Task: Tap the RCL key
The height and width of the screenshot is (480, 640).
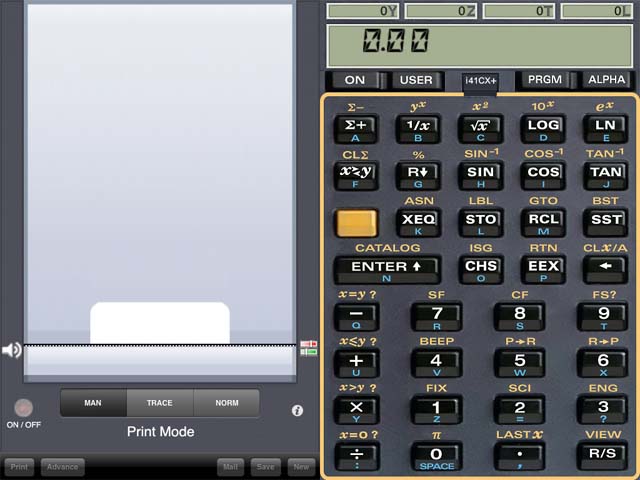Action: [543, 223]
